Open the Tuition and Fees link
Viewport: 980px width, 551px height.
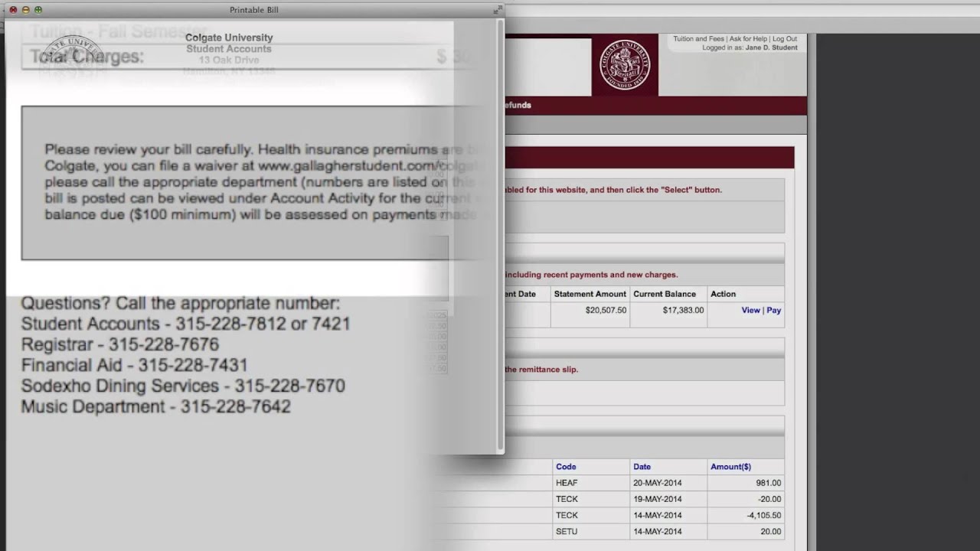(699, 39)
